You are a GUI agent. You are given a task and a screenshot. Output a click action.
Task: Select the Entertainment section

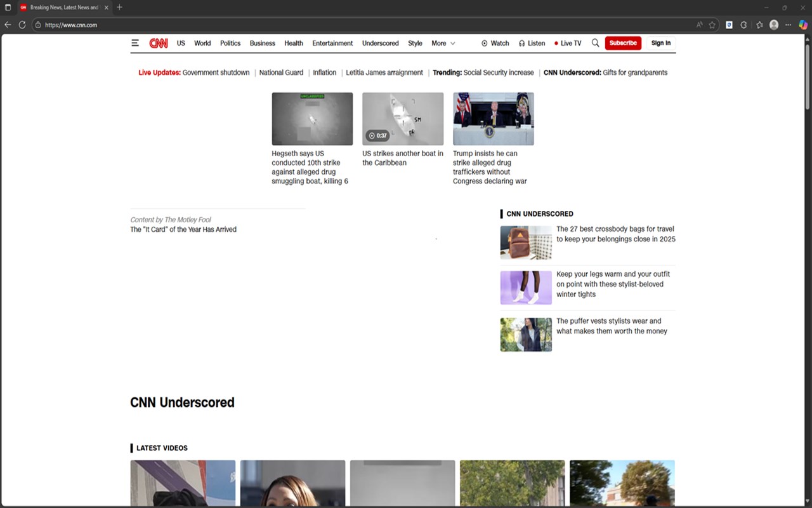(x=332, y=43)
